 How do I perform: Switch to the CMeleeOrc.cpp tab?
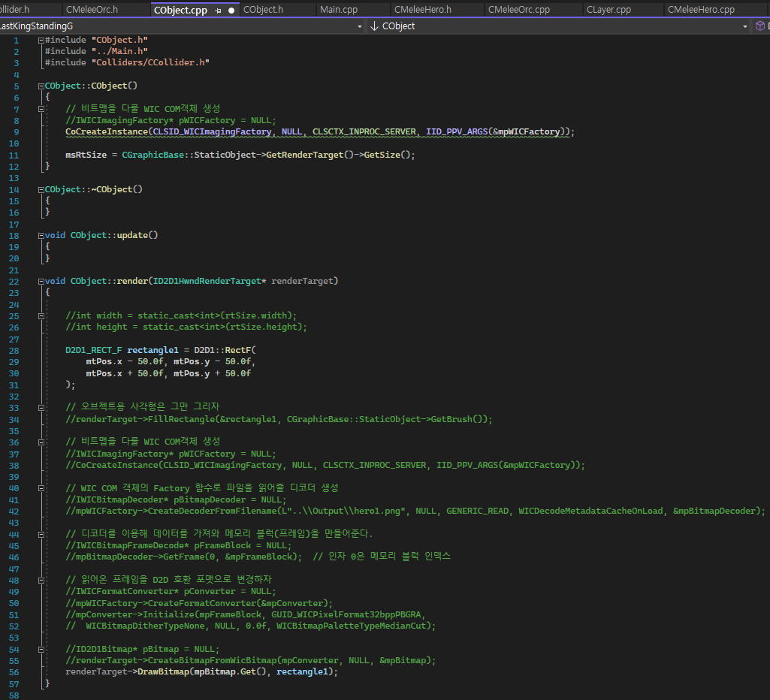pyautogui.click(x=519, y=9)
